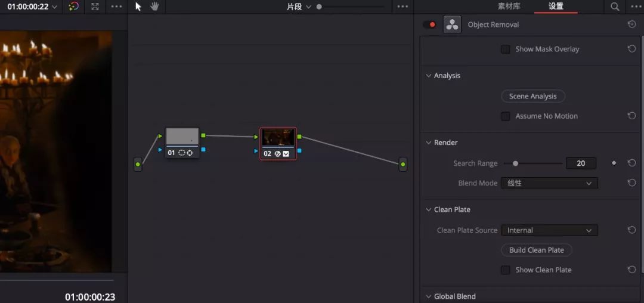Enable Assume No Motion checkbox
This screenshot has width=644, height=303.
[x=506, y=116]
